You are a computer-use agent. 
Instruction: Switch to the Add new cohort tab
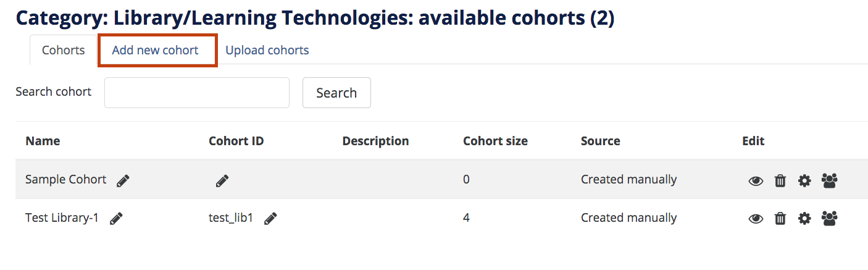156,51
